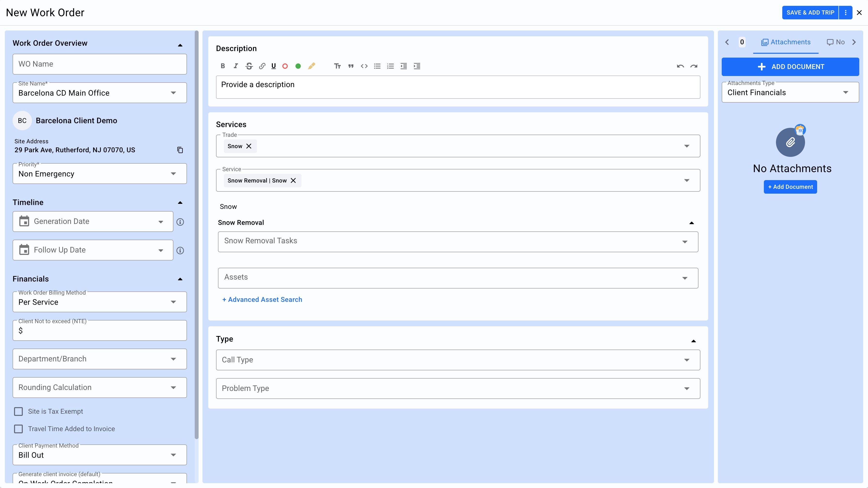Click SAVE & ADD TRIP button

[810, 12]
